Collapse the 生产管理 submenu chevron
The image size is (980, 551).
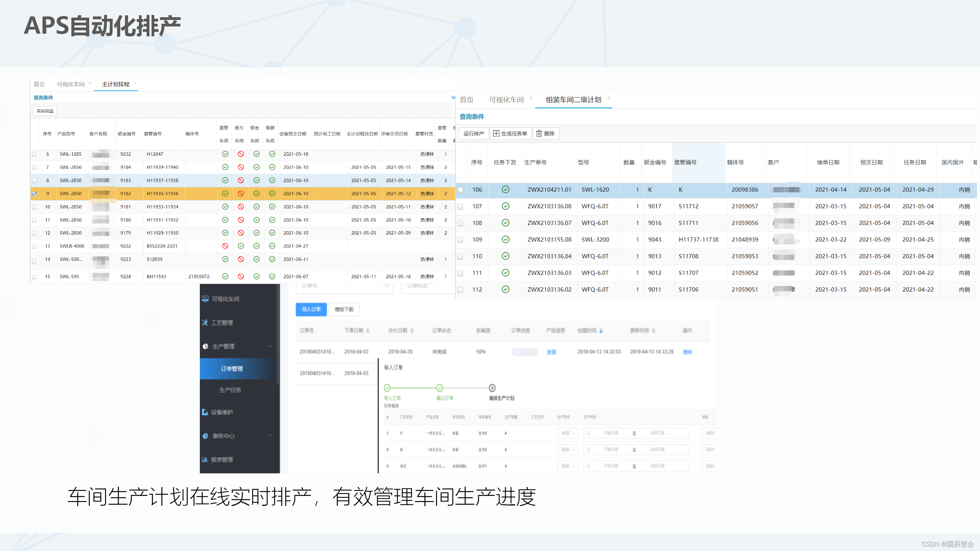pos(270,346)
